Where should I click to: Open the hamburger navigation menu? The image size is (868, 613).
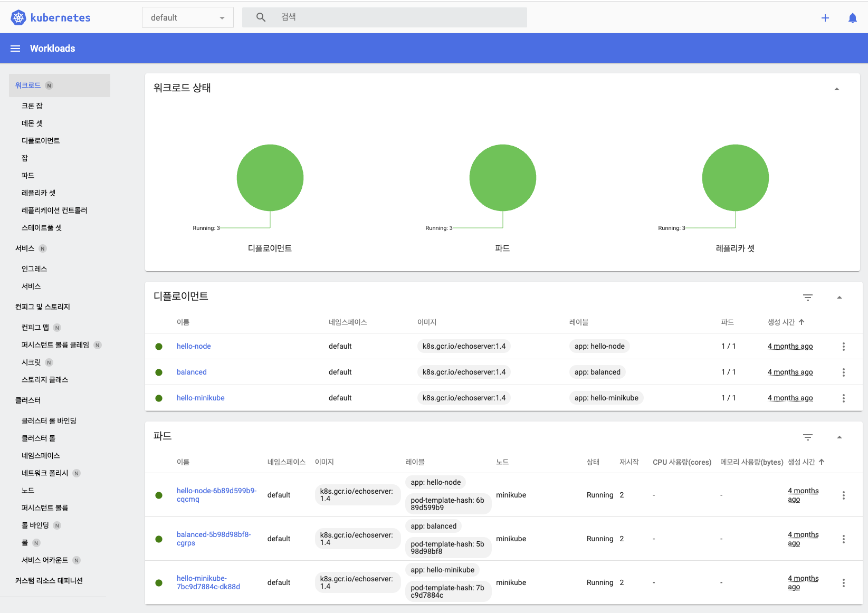click(x=15, y=49)
